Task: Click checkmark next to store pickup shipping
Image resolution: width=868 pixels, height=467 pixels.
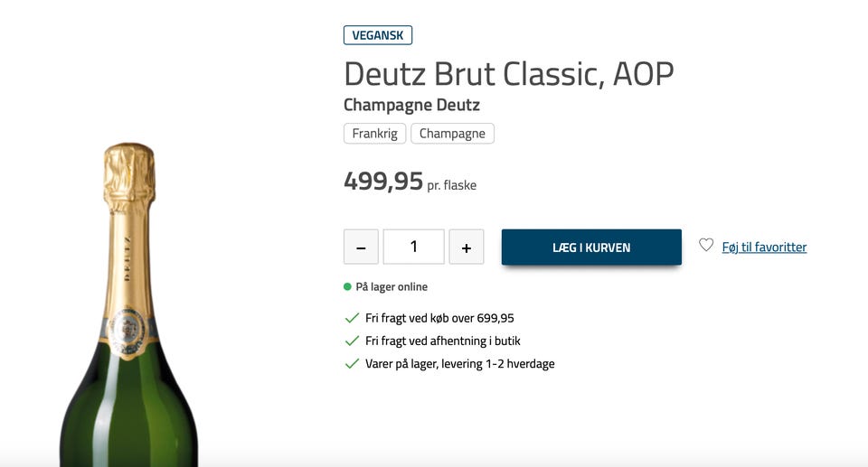Action: pyautogui.click(x=353, y=341)
